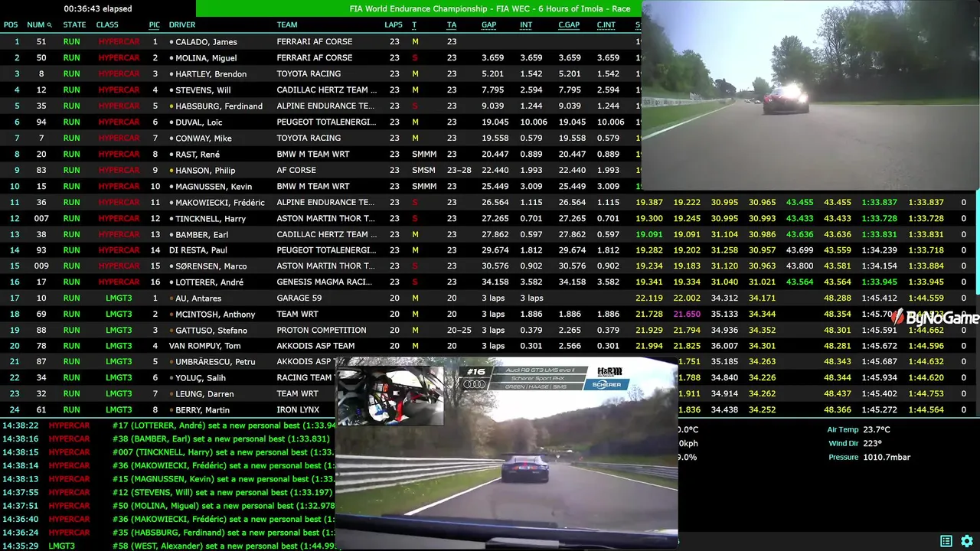980x551 pixels.
Task: Click the C.GAP column header
Action: (569, 24)
